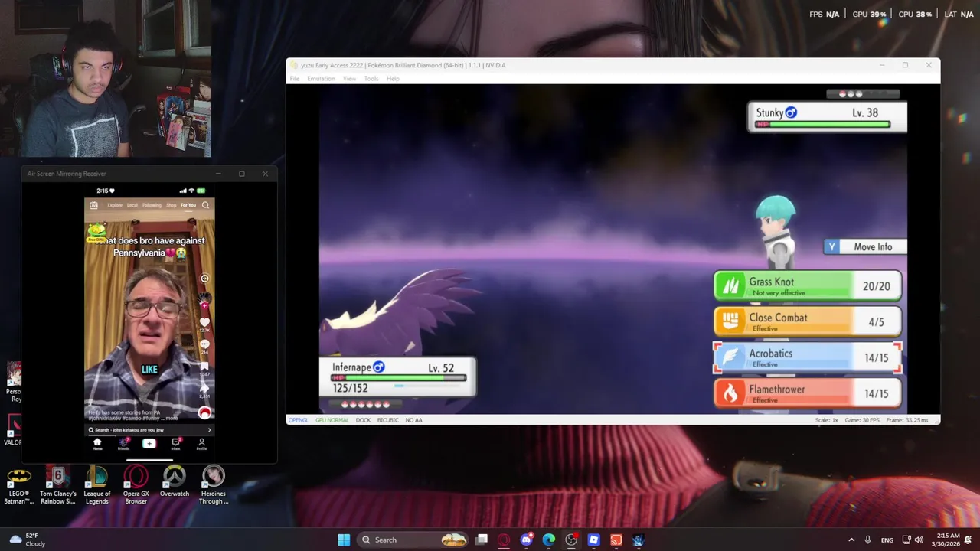This screenshot has width=980, height=551.
Task: Expand the caption with 'more' link
Action: pos(171,419)
